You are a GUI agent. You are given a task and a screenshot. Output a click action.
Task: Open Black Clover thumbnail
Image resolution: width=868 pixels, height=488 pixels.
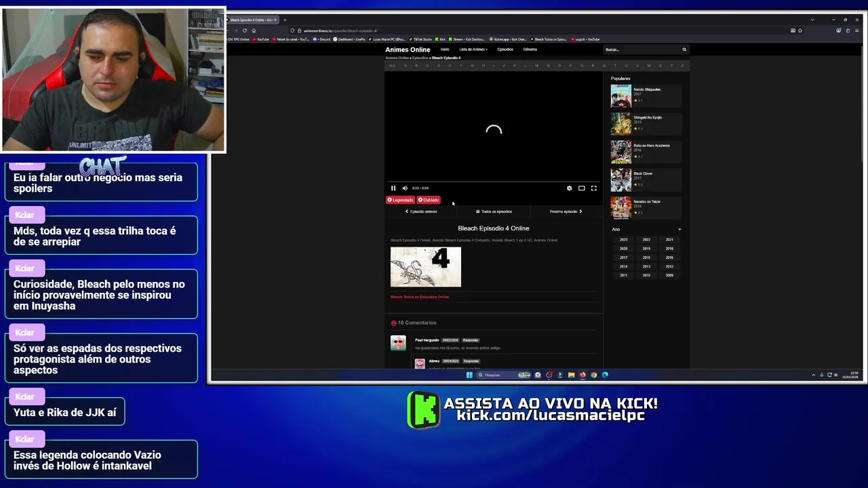click(620, 180)
